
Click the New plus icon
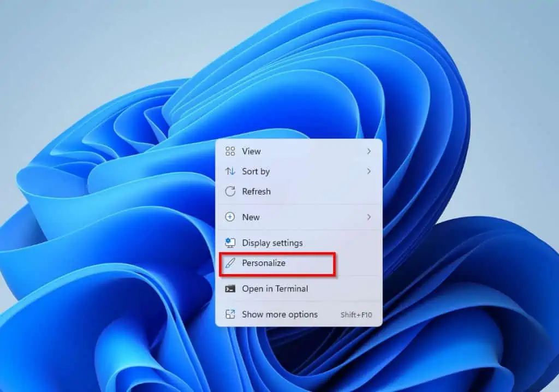[231, 217]
